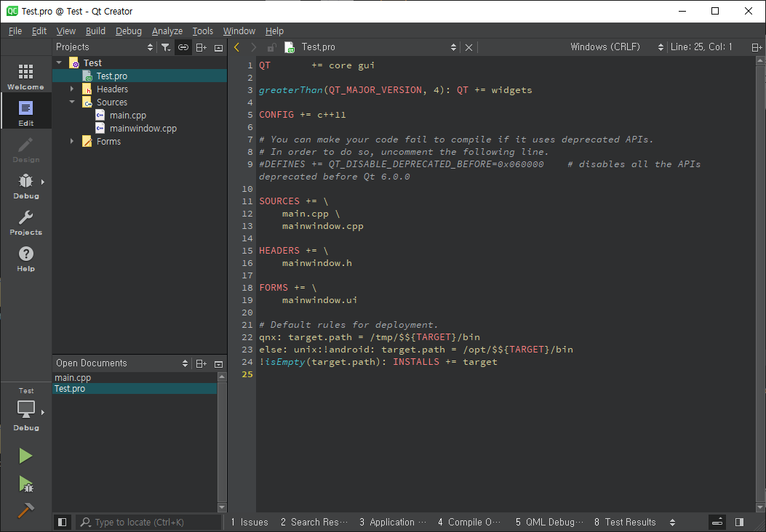Split the editor view
Image resolution: width=766 pixels, height=532 pixels.
(757, 47)
